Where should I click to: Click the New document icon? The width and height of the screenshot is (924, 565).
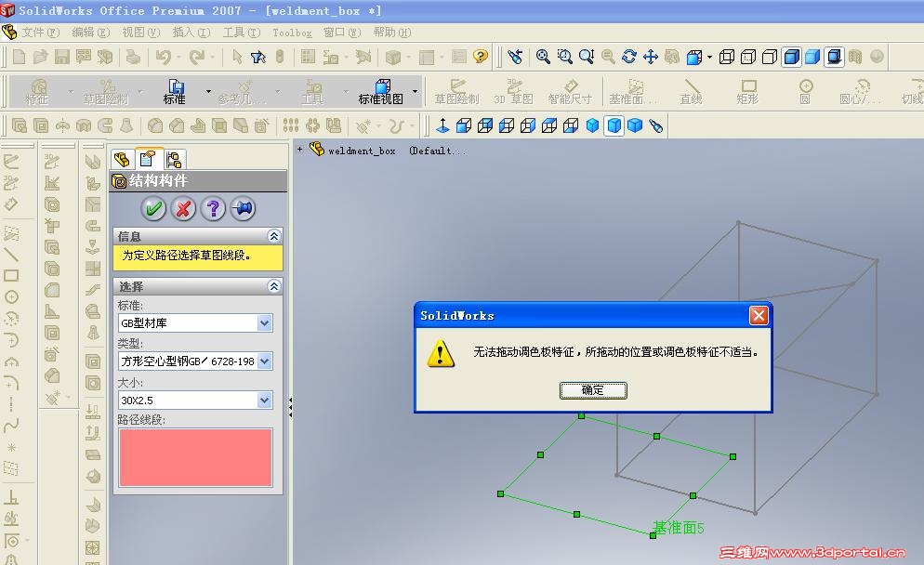tap(19, 57)
